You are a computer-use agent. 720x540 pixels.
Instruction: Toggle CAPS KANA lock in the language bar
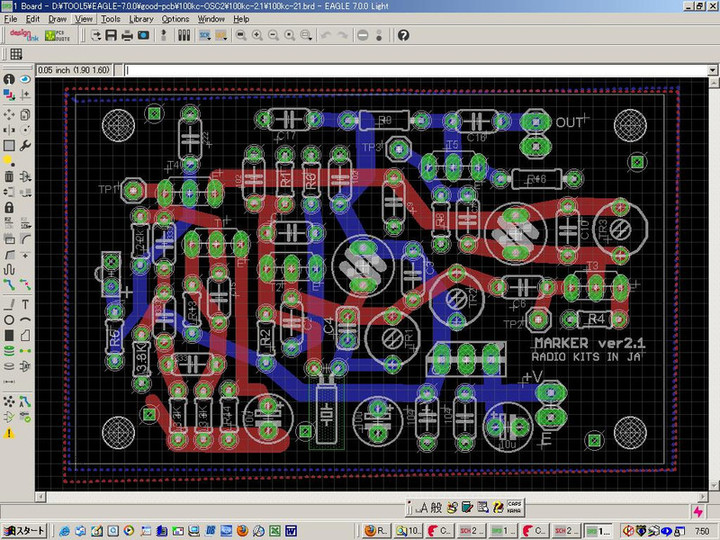[x=515, y=507]
